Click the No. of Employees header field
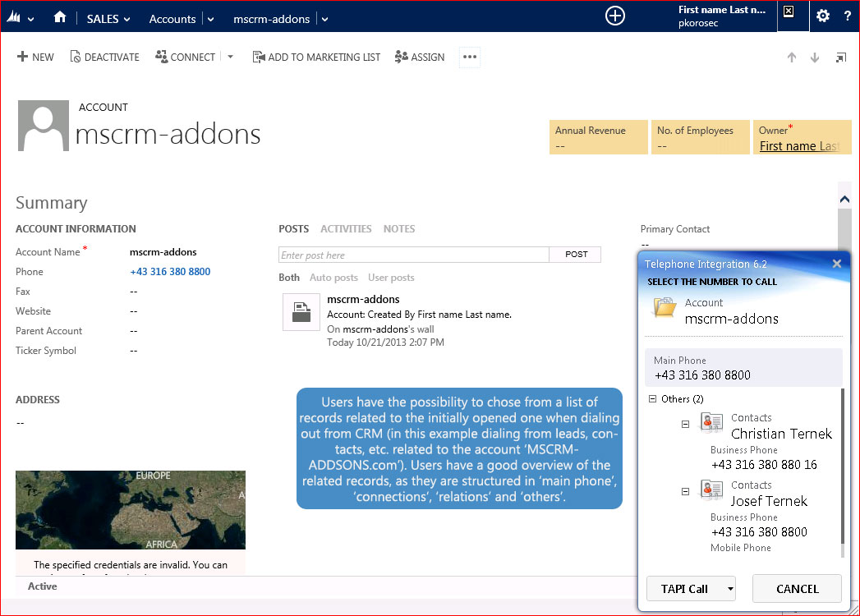The width and height of the screenshot is (860, 616). [701, 137]
